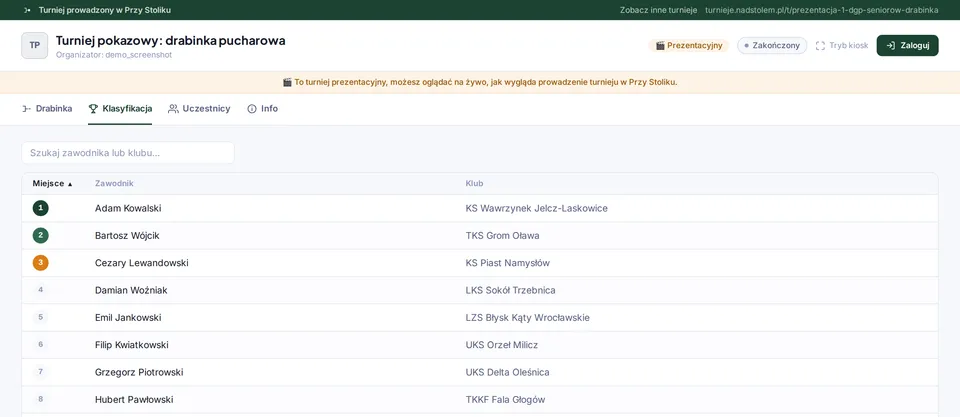Click the green place 2 badge
The image size is (960, 417).
[x=40, y=235]
